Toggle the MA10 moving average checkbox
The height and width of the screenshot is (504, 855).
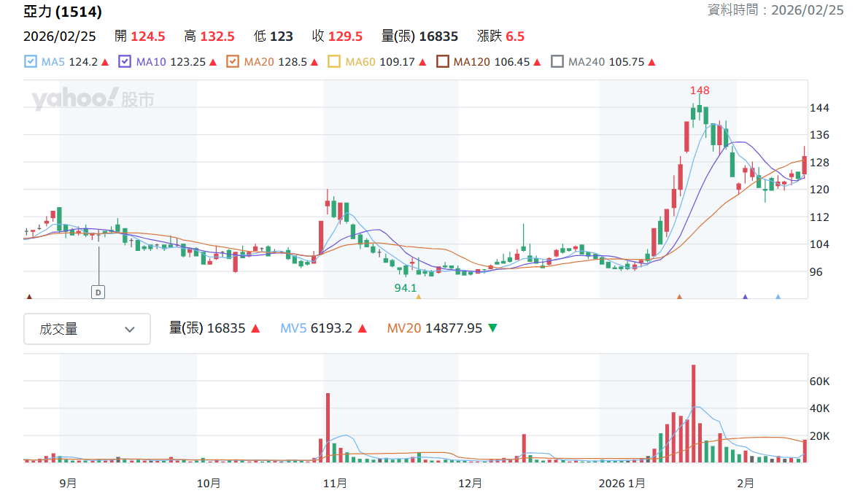pyautogui.click(x=125, y=62)
